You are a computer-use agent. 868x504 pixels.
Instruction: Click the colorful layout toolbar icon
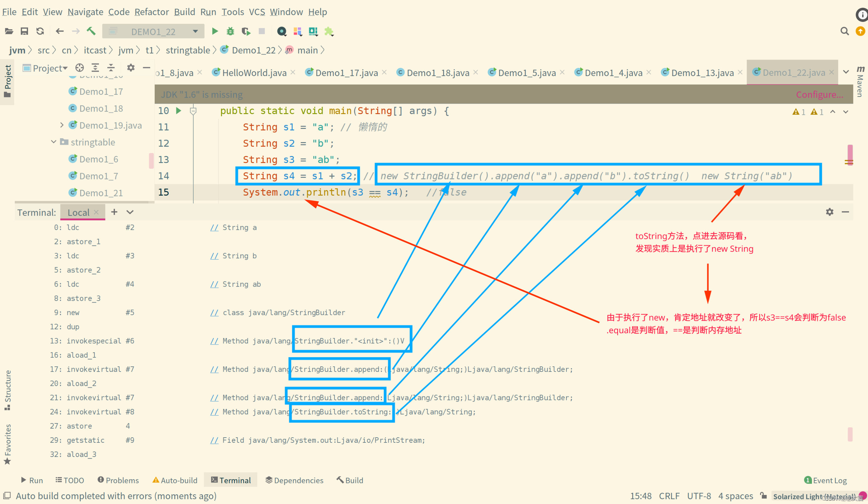pyautogui.click(x=298, y=31)
